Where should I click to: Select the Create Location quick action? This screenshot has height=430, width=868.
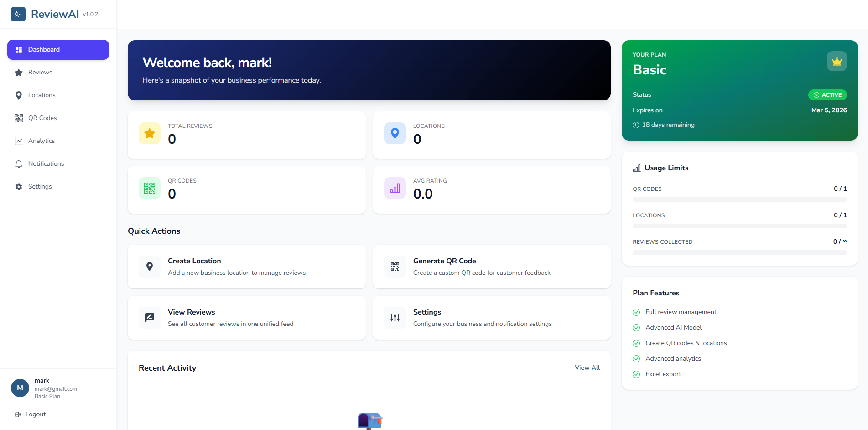(246, 267)
